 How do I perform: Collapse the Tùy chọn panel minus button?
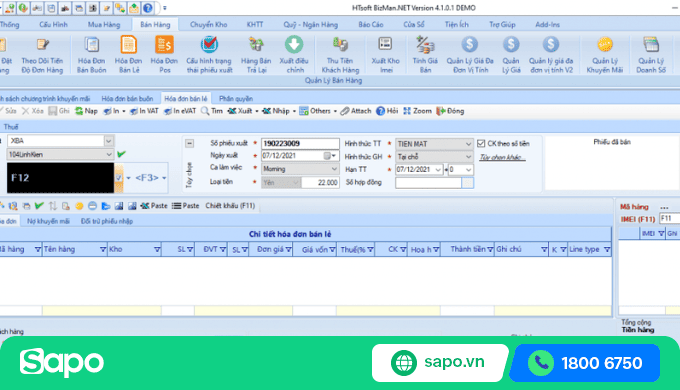(190, 143)
